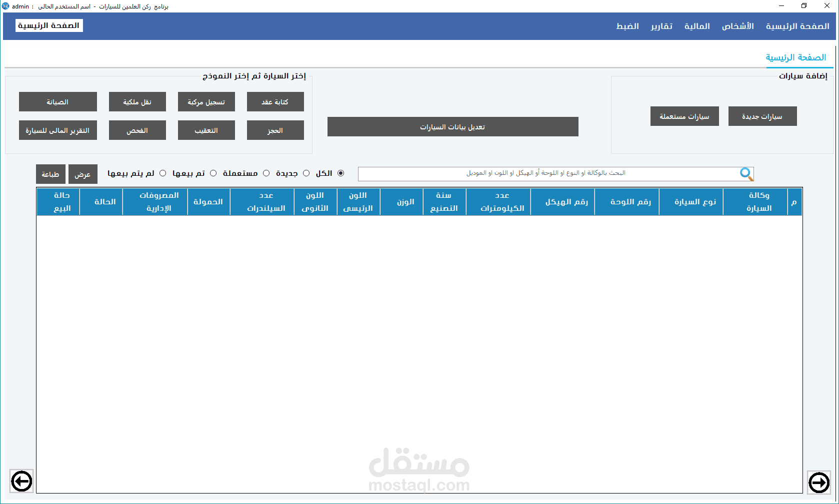Image resolution: width=839 pixels, height=504 pixels.
Task: Select the الكل filter option
Action: (x=341, y=173)
